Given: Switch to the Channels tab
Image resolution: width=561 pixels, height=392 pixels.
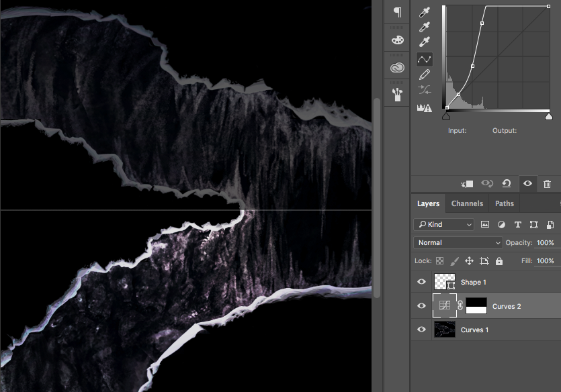Looking at the screenshot, I should (x=467, y=203).
